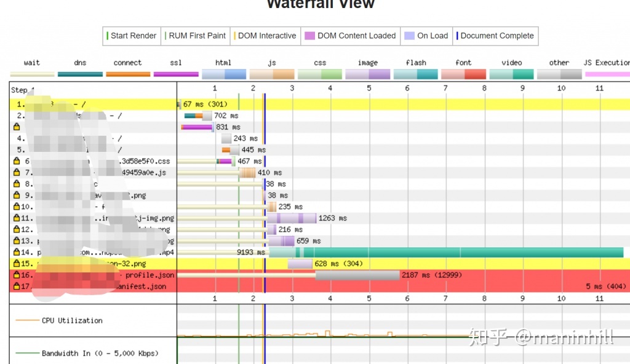Click the lock icon on row 11 j-img.png
This screenshot has width=630, height=364.
pos(17,218)
